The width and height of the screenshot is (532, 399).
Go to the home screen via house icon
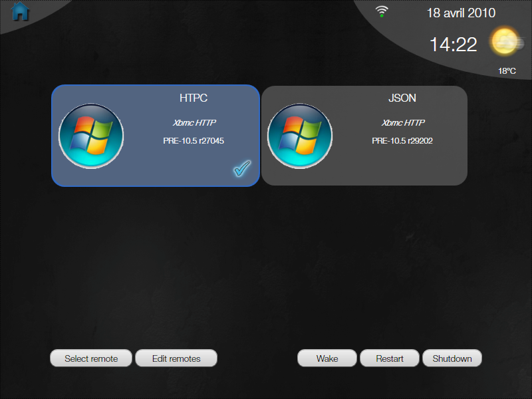[x=20, y=11]
